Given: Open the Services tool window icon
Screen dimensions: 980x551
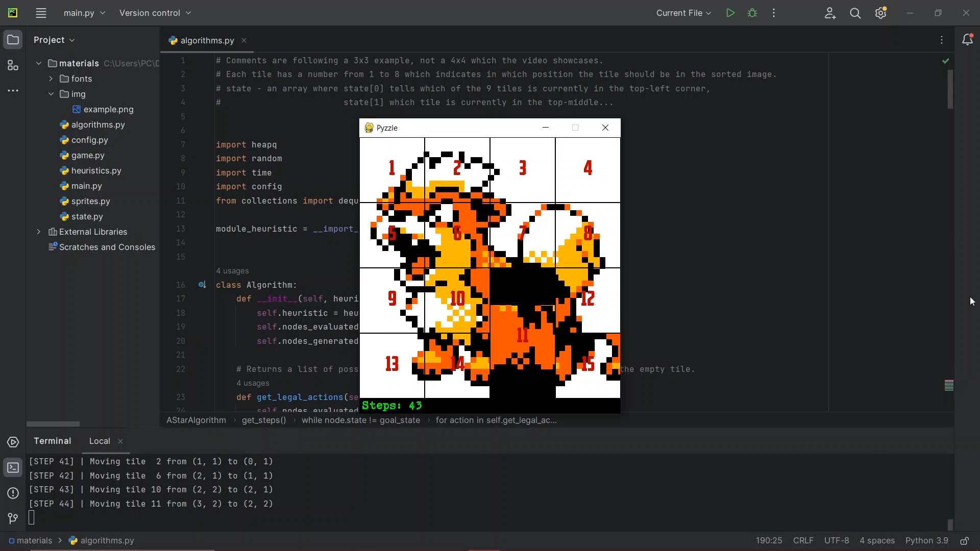Looking at the screenshot, I should click(13, 443).
